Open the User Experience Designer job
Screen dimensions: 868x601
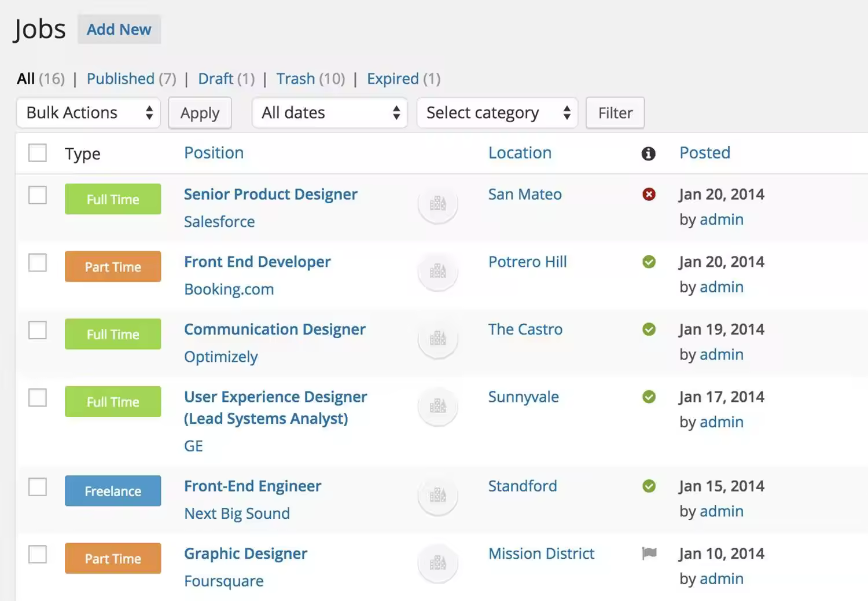point(275,408)
